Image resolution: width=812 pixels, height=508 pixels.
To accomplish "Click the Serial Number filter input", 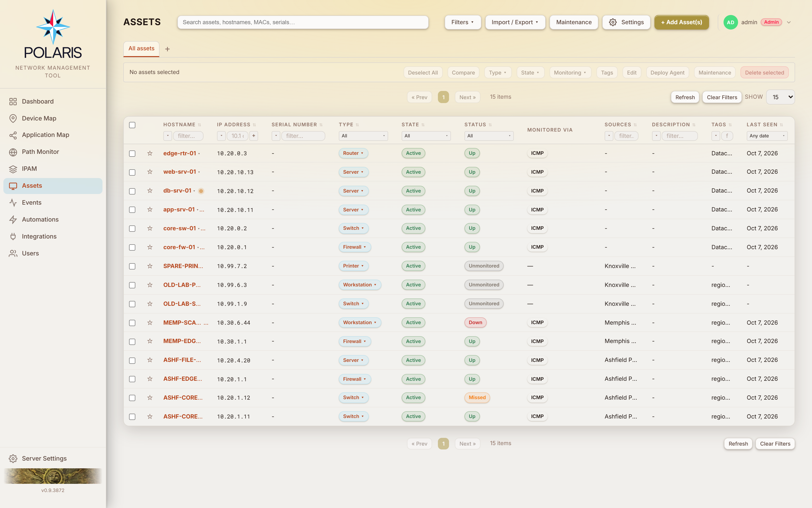I will [x=303, y=136].
